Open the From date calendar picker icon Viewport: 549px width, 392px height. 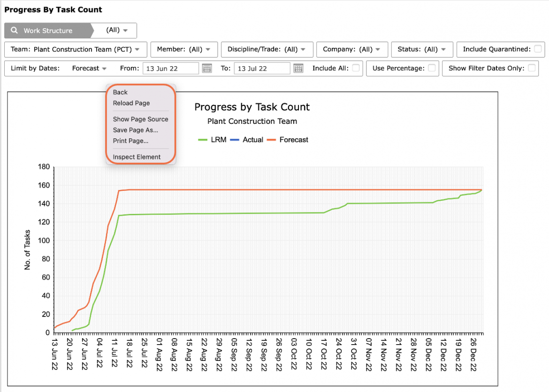(207, 68)
